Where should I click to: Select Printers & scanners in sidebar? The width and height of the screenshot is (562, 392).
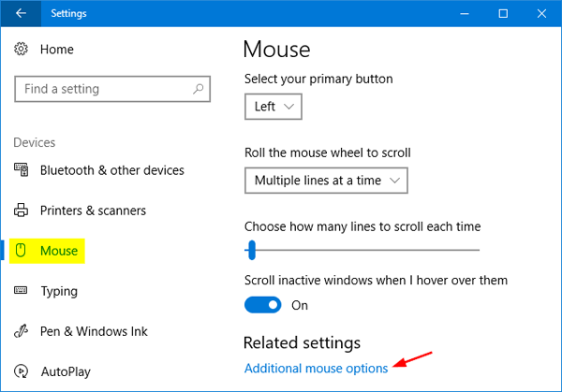(x=93, y=211)
